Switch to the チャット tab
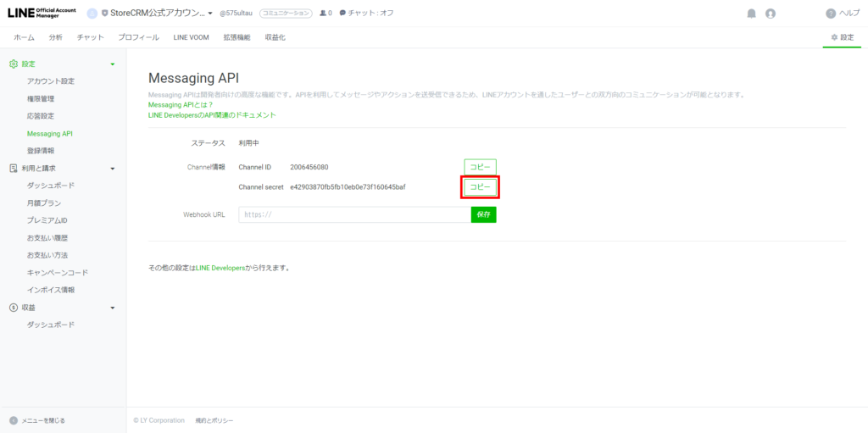Viewport: 868px width, 433px height. point(90,37)
